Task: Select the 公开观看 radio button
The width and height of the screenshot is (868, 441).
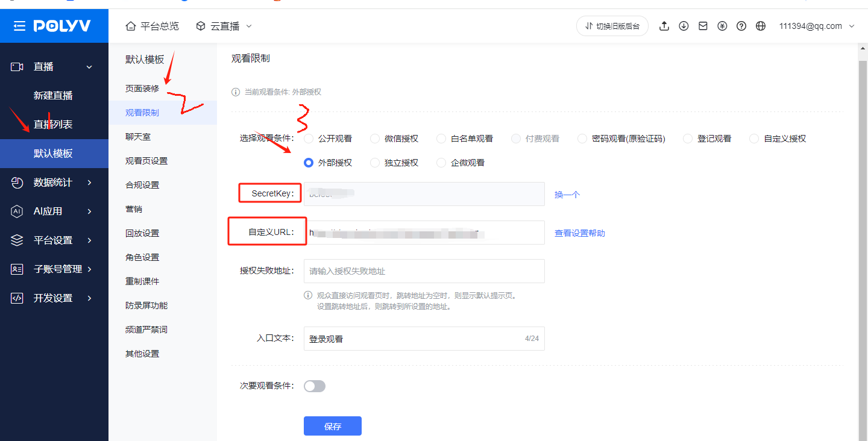Action: (x=309, y=139)
